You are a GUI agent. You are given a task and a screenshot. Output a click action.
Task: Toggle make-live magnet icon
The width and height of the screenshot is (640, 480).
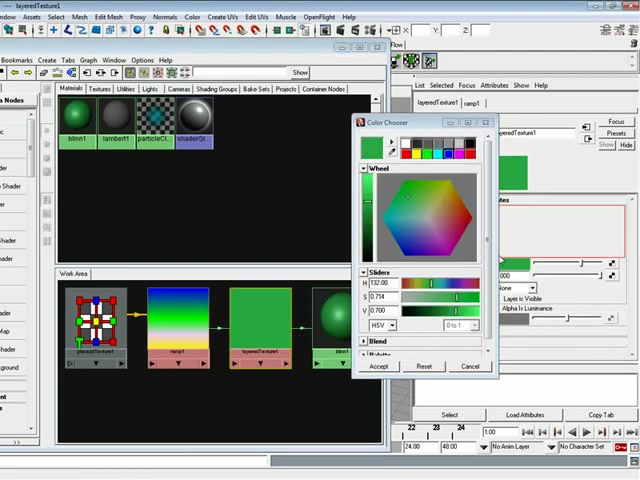click(256, 30)
